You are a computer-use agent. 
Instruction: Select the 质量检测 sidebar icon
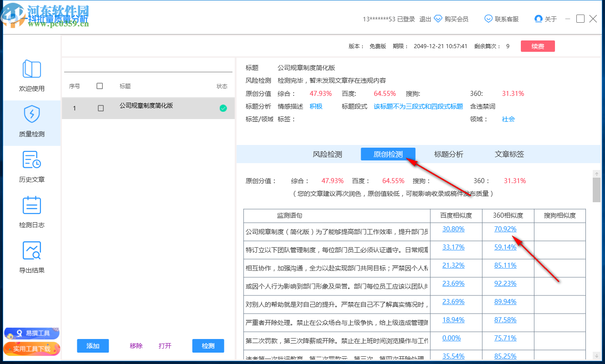(x=32, y=122)
